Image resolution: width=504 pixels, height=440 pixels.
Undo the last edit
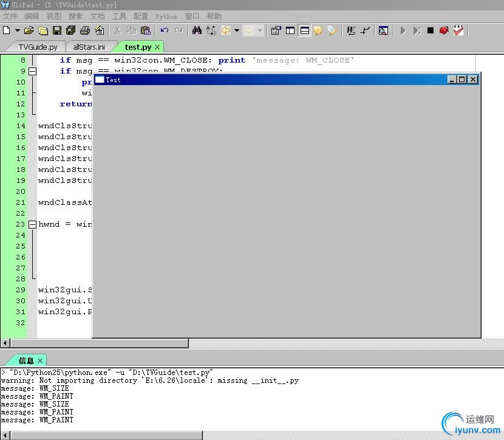pyautogui.click(x=165, y=30)
